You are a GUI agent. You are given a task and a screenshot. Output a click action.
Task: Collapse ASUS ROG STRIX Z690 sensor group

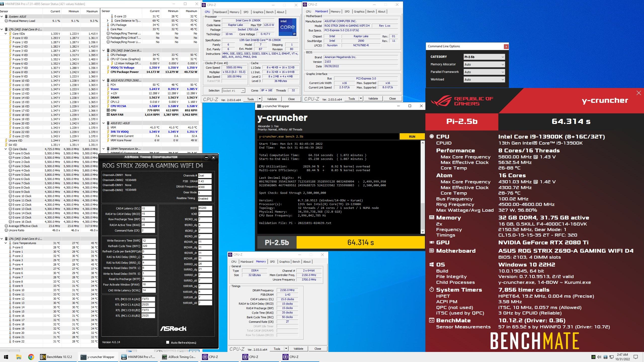coord(103,80)
